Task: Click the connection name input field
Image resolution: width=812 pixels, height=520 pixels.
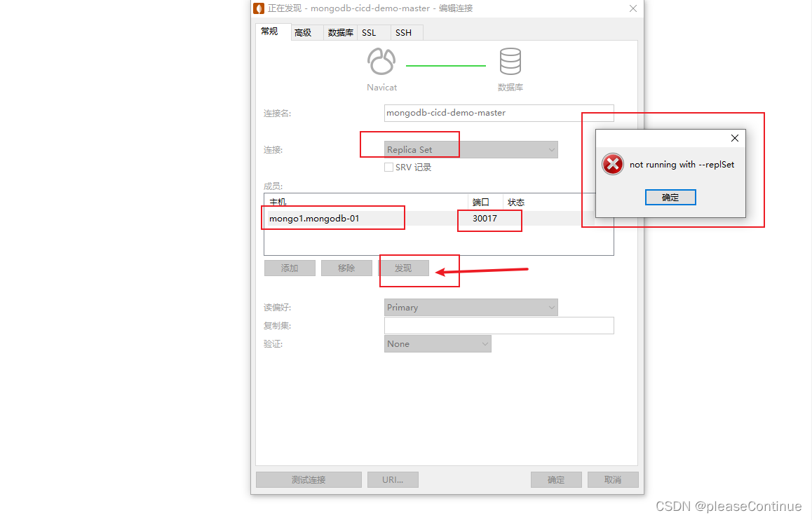Action: tap(499, 113)
